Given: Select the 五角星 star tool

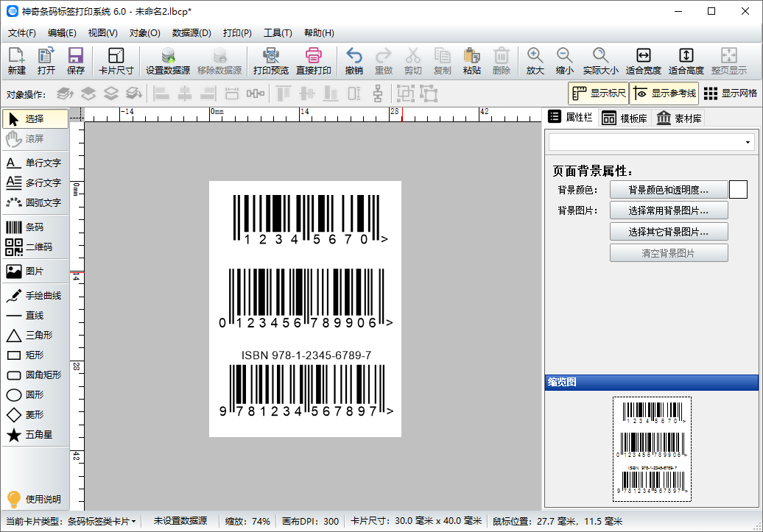Looking at the screenshot, I should (35, 435).
